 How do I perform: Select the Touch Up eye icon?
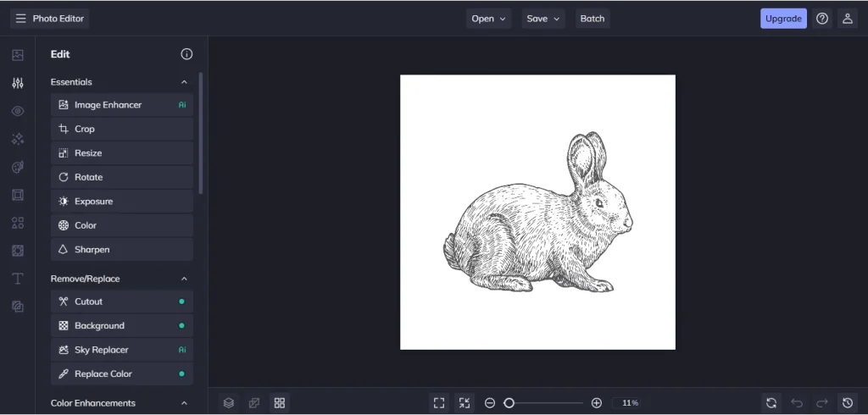tap(18, 111)
